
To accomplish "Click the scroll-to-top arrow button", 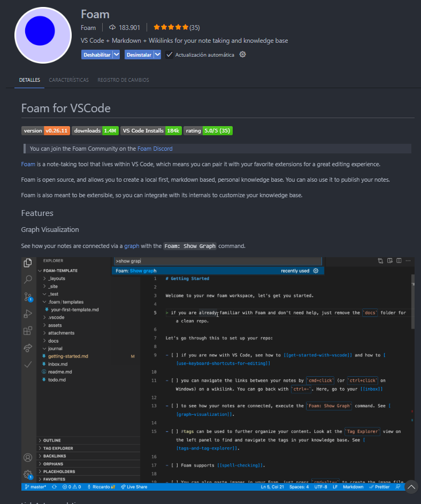I will pos(411,487).
